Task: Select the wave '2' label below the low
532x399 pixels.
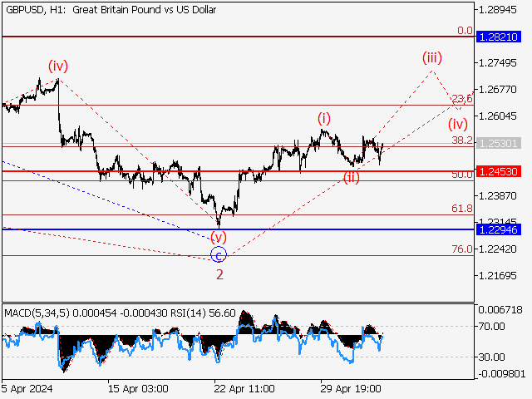Action: click(219, 274)
